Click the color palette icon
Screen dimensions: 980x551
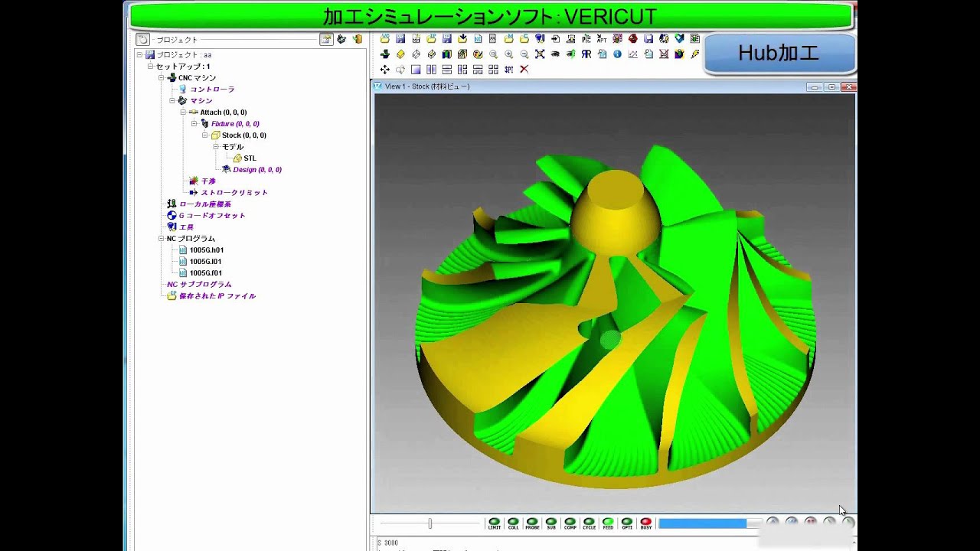coord(478,54)
